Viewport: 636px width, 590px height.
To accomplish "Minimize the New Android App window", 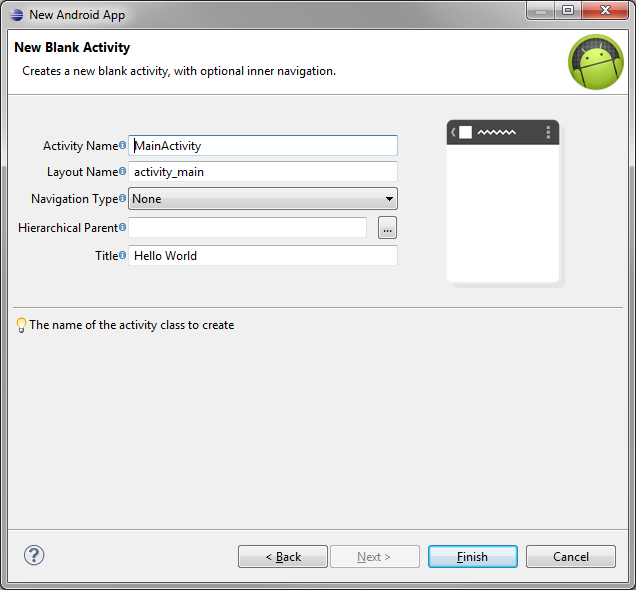I will pyautogui.click(x=540, y=11).
